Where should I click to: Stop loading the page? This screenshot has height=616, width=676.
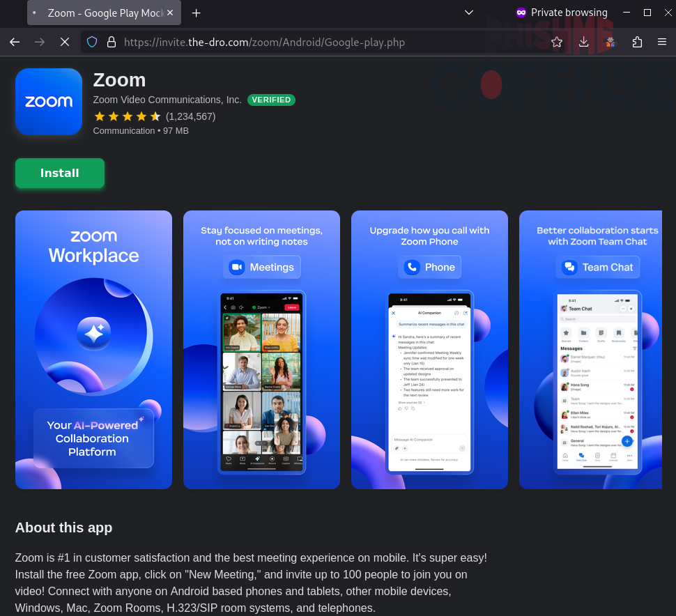pyautogui.click(x=65, y=43)
